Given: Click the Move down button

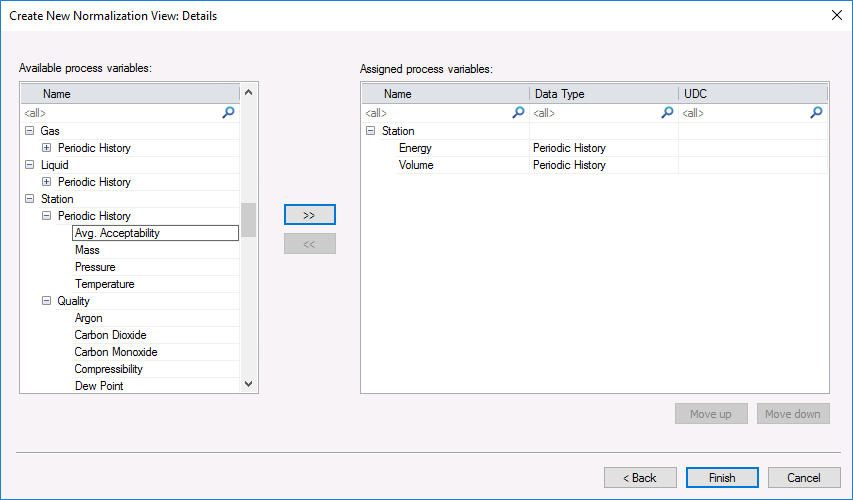Looking at the screenshot, I should tap(793, 413).
